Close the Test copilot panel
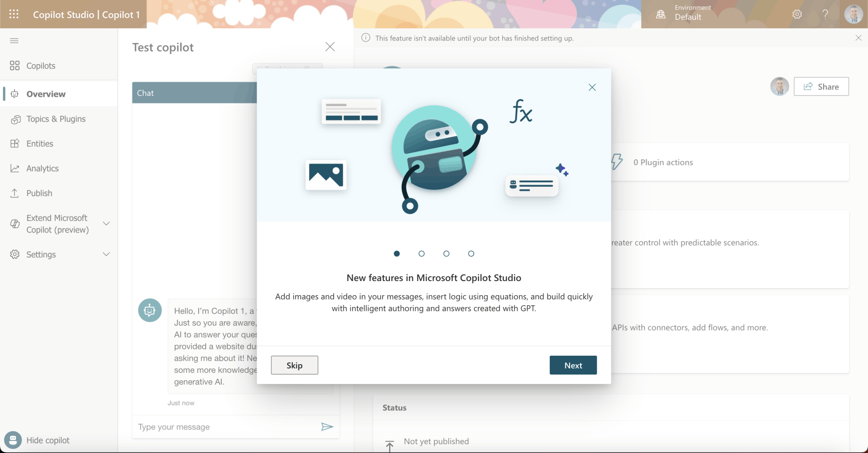Viewport: 868px width, 453px height. [x=330, y=46]
